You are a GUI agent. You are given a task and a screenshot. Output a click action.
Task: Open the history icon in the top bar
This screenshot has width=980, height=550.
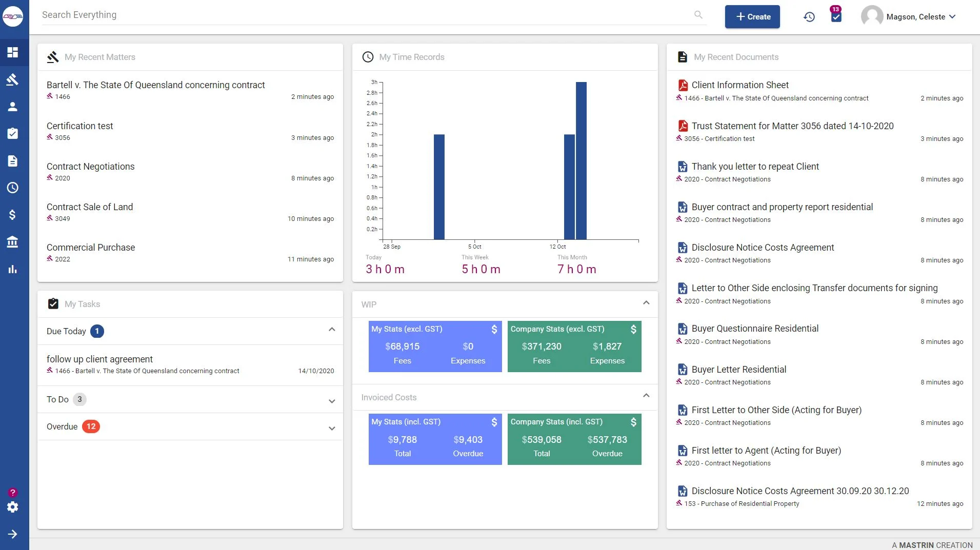click(x=809, y=16)
